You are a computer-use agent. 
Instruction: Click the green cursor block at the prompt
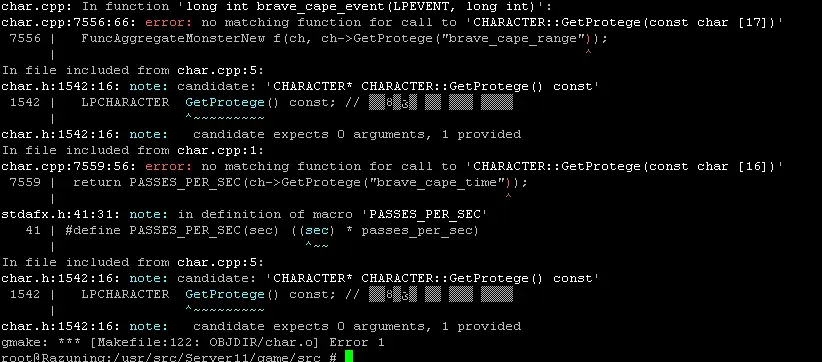(349, 357)
